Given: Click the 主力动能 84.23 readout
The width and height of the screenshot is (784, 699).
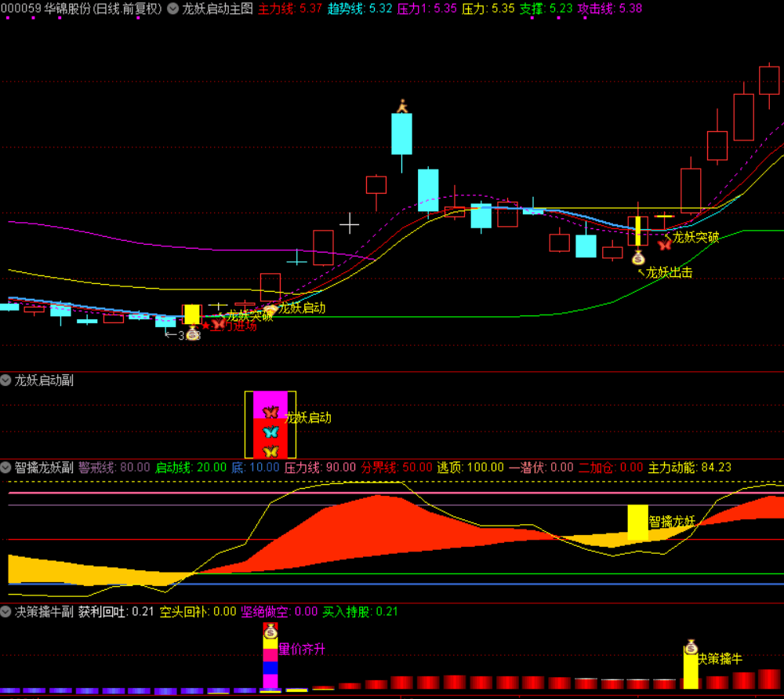Looking at the screenshot, I should click(x=689, y=468).
